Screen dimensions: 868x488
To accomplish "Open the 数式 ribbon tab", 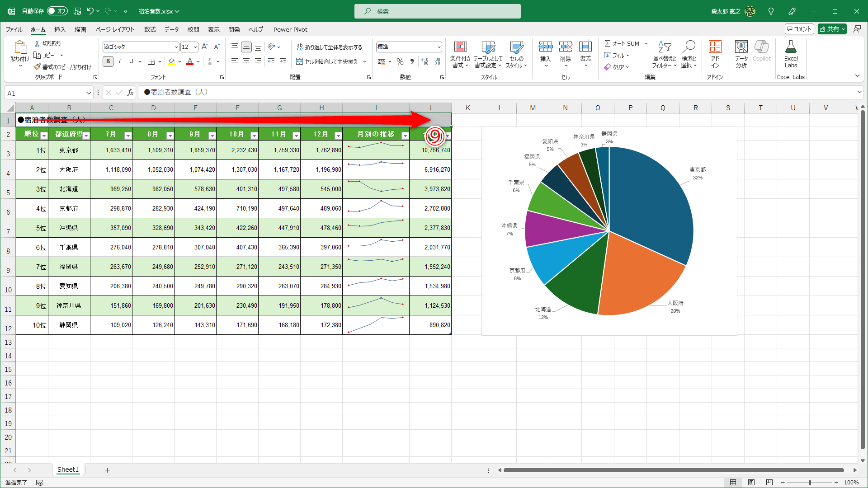I will (150, 29).
